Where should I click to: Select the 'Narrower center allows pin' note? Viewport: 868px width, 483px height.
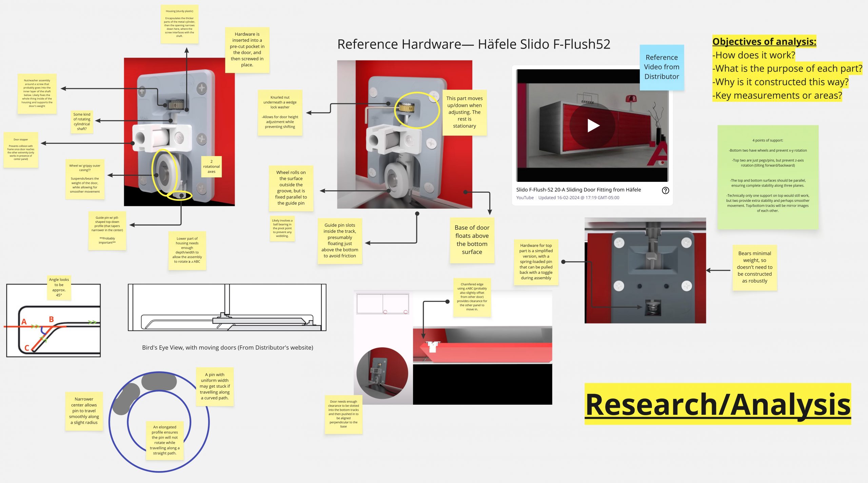coord(84,411)
